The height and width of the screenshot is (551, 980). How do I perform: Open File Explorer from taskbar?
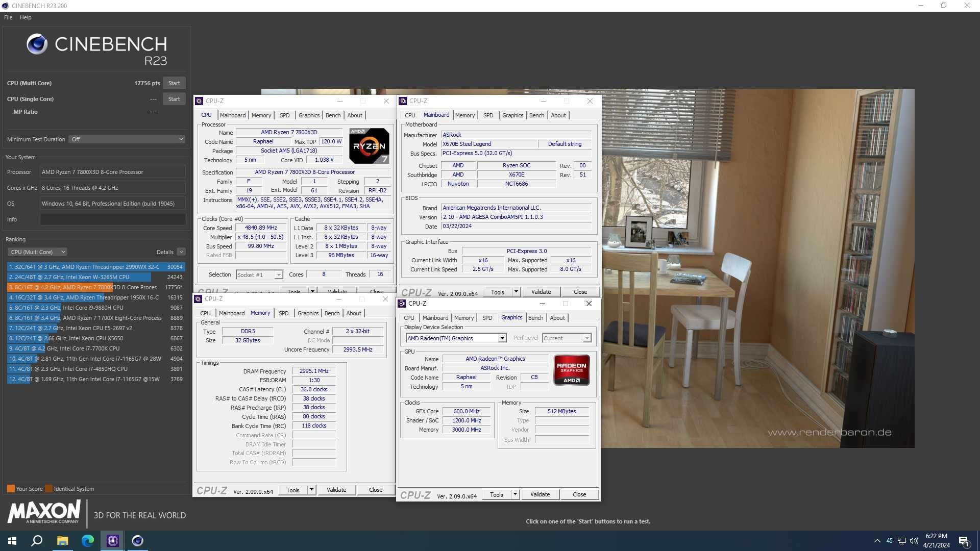click(x=62, y=541)
